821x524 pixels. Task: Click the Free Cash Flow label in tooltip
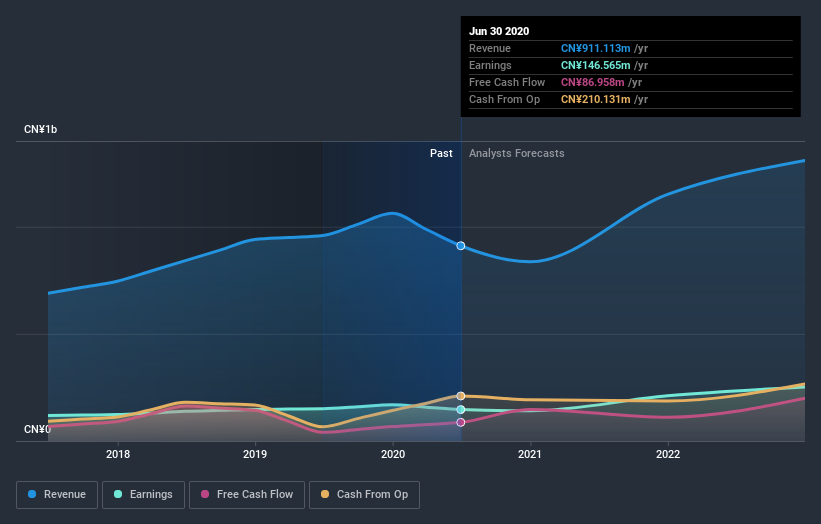coord(507,82)
